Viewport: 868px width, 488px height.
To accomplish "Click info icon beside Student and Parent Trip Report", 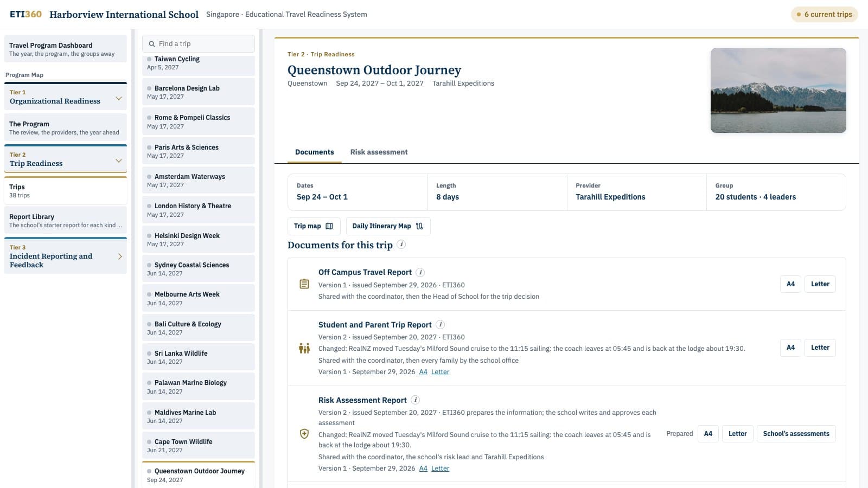I will tap(441, 324).
